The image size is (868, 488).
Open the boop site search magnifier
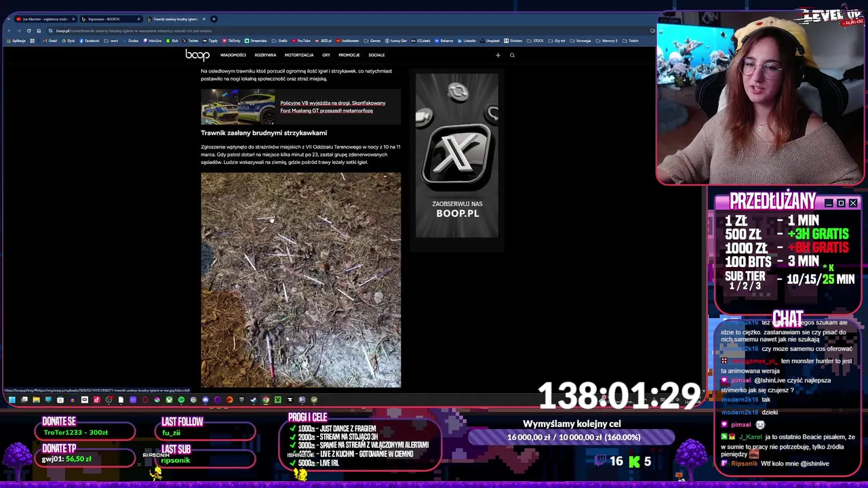pyautogui.click(x=512, y=55)
